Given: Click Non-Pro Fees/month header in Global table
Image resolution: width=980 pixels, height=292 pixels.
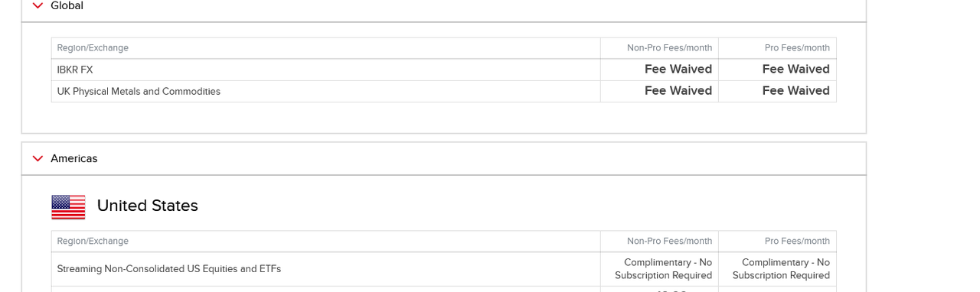Looking at the screenshot, I should pos(669,48).
